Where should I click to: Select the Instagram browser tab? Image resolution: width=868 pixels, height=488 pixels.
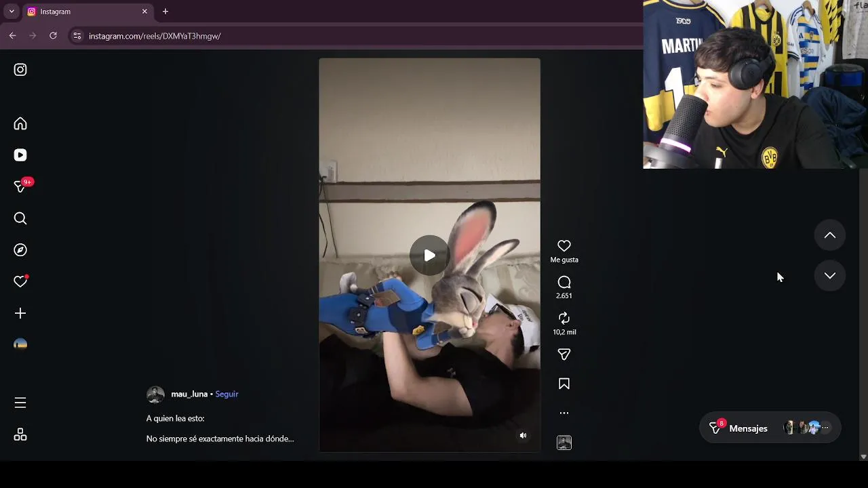pyautogui.click(x=87, y=12)
